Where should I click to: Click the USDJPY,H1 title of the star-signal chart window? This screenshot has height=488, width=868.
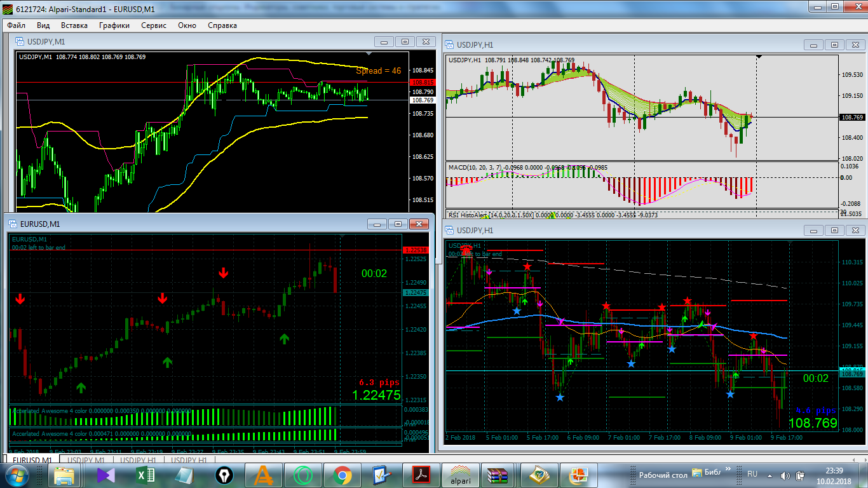(475, 230)
